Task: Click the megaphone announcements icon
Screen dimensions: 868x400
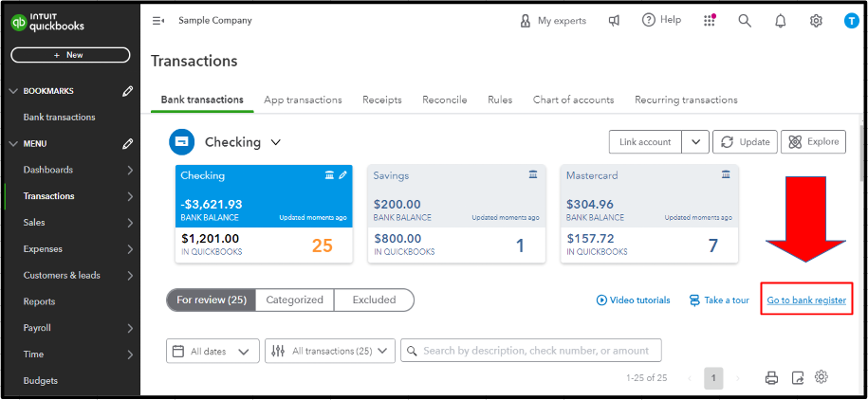Action: pyautogui.click(x=615, y=21)
